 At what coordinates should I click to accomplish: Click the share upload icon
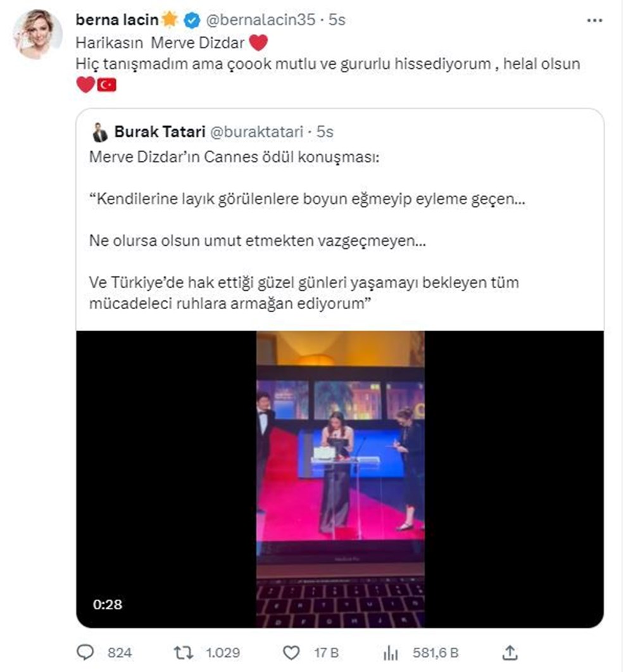(510, 652)
